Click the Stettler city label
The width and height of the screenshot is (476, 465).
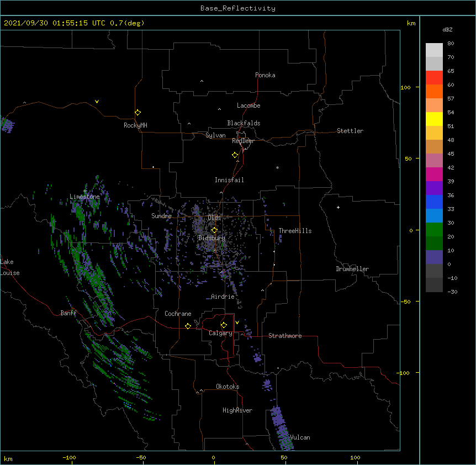pyautogui.click(x=350, y=131)
